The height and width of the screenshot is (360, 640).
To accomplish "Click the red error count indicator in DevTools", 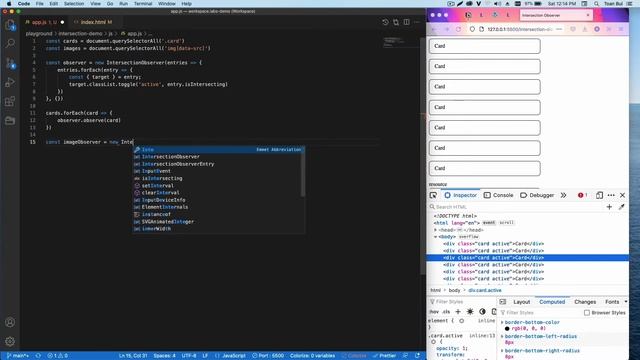I will coord(582,195).
